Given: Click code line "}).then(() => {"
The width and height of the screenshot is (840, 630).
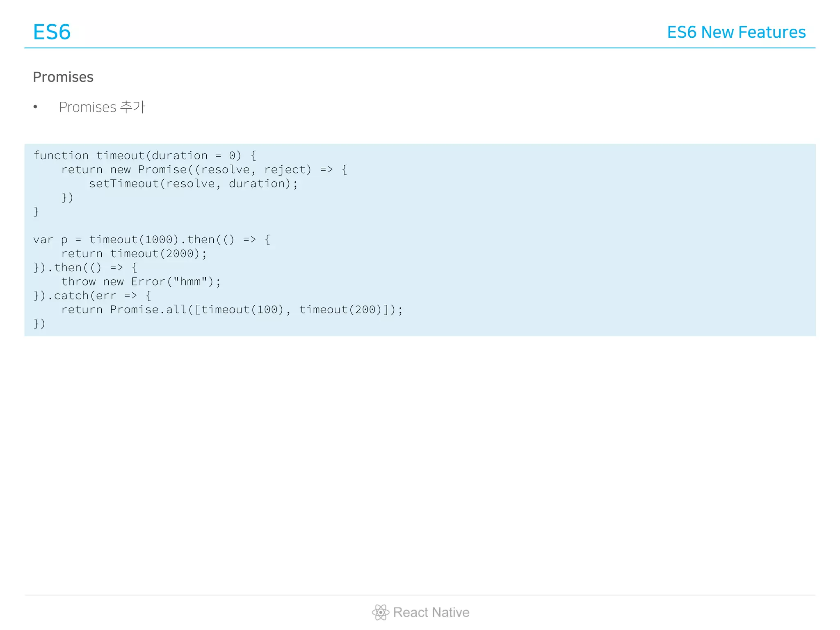Looking at the screenshot, I should [85, 267].
